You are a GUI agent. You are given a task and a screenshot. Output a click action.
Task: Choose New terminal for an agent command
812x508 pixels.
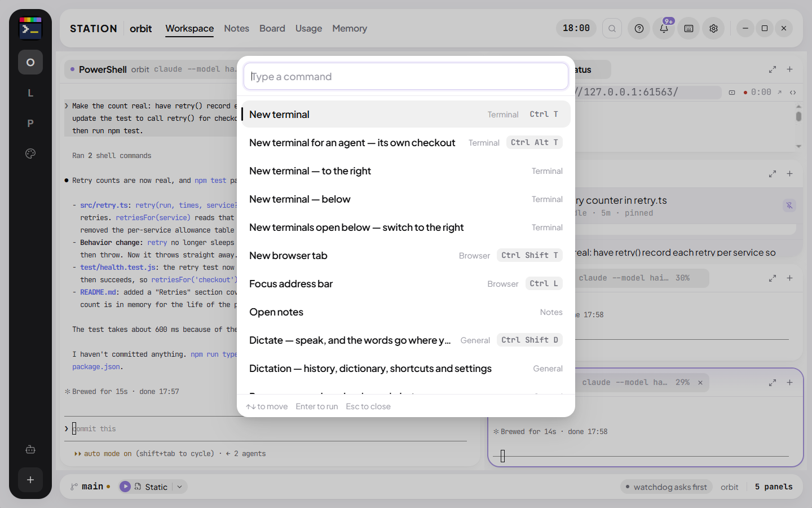(x=406, y=143)
